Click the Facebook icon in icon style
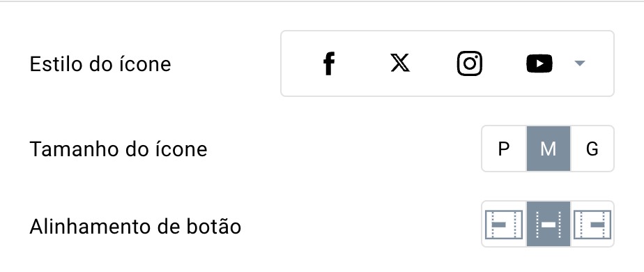 coord(328,63)
